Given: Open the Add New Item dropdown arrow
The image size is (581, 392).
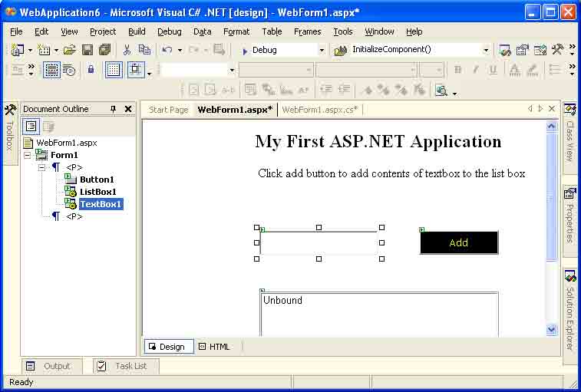Looking at the screenshot, I should click(x=56, y=51).
